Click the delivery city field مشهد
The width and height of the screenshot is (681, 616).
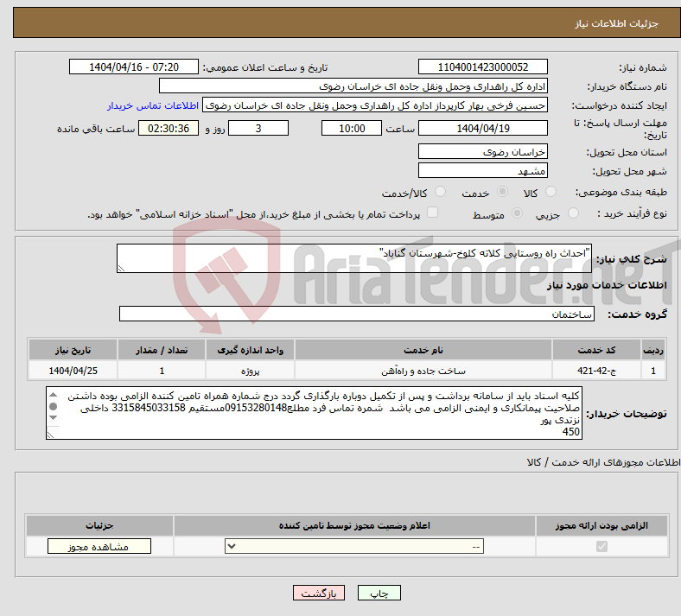(x=483, y=170)
